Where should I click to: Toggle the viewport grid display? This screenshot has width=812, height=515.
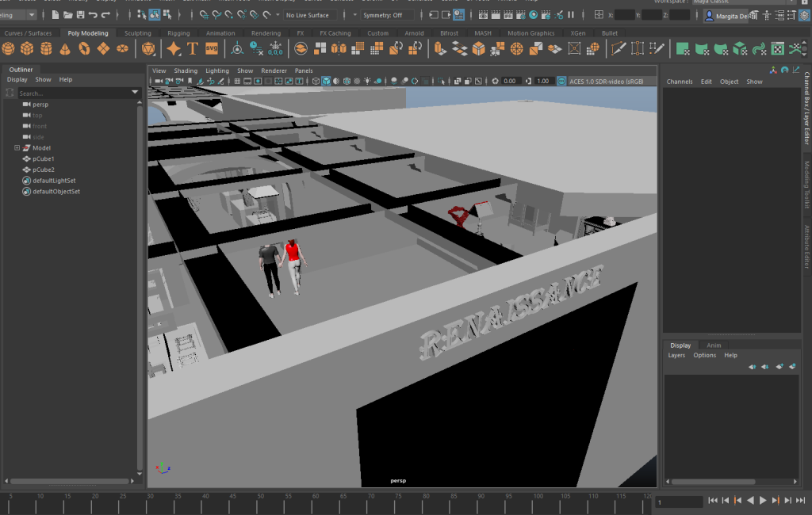(237, 82)
